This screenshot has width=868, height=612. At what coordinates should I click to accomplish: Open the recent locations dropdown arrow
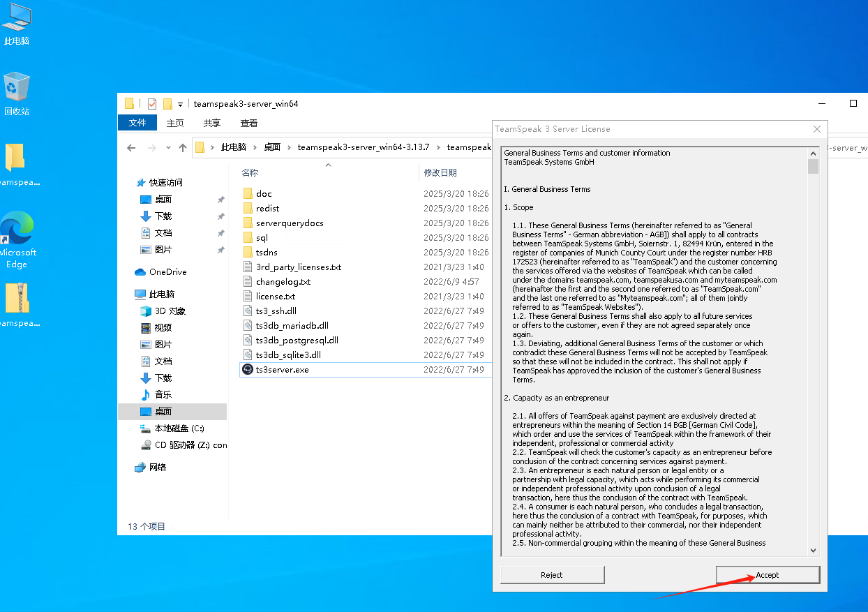[x=168, y=148]
